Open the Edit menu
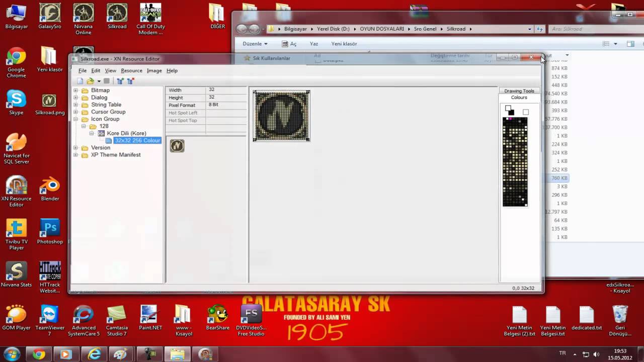The image size is (644, 362). tap(96, 71)
